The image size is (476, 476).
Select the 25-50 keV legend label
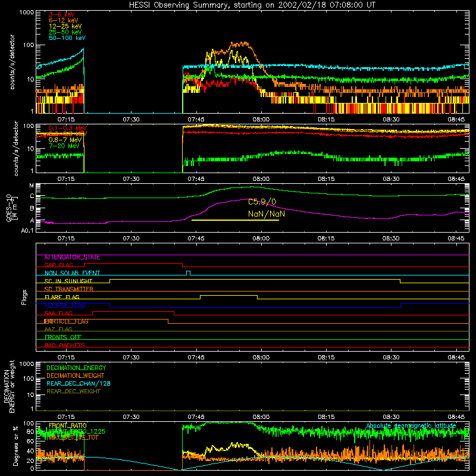click(x=65, y=32)
